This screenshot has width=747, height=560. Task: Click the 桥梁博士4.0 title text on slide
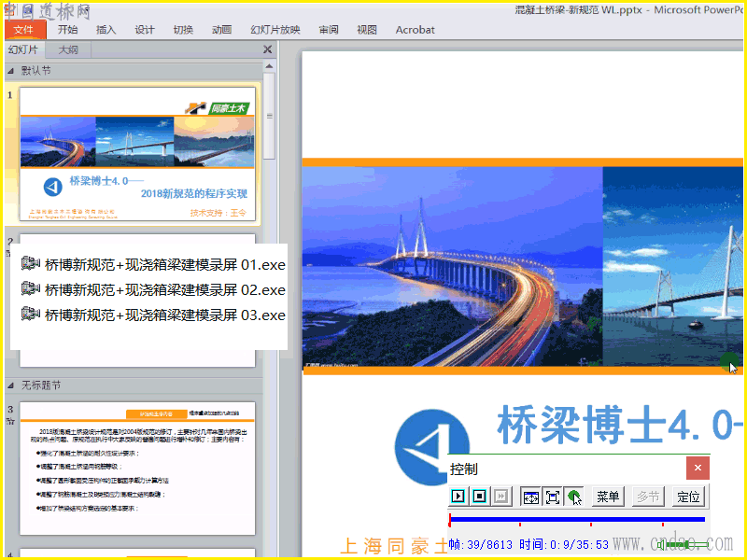pyautogui.click(x=619, y=424)
